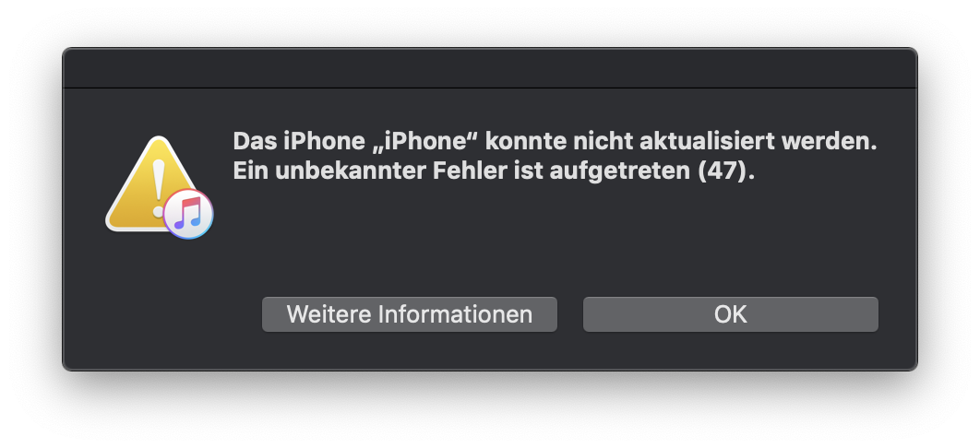Click the exclamation mark inside the triangle
The width and height of the screenshot is (980, 448).
[x=159, y=187]
